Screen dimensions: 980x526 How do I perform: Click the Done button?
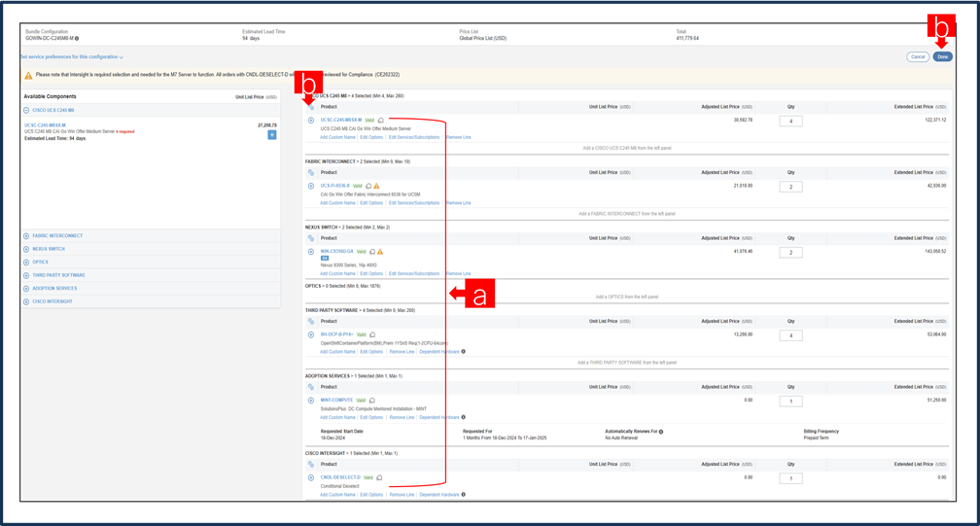tap(942, 56)
